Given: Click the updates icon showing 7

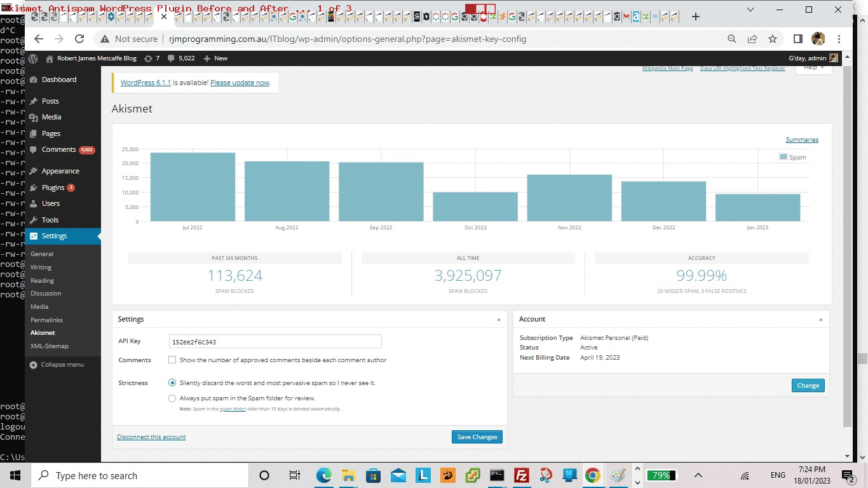Looking at the screenshot, I should (148, 58).
